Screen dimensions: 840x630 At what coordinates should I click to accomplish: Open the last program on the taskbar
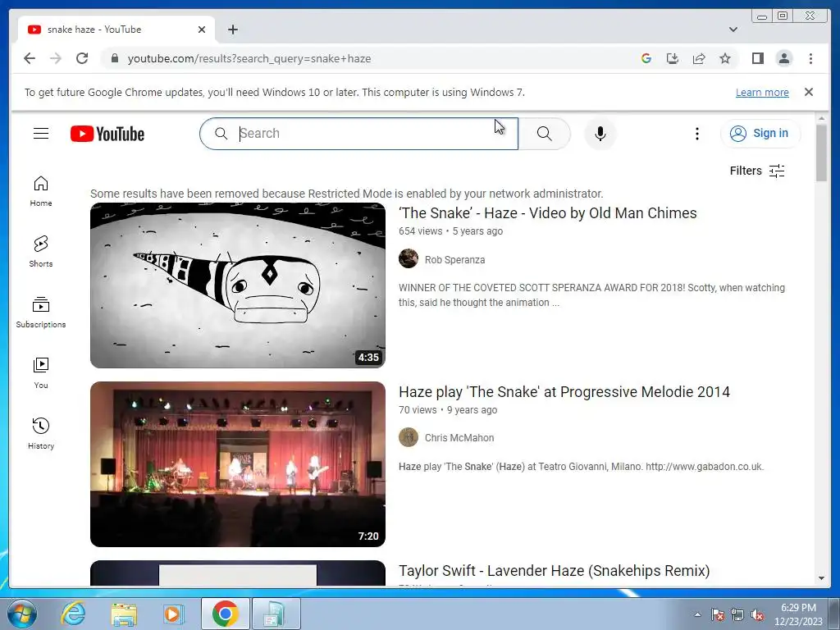[276, 614]
